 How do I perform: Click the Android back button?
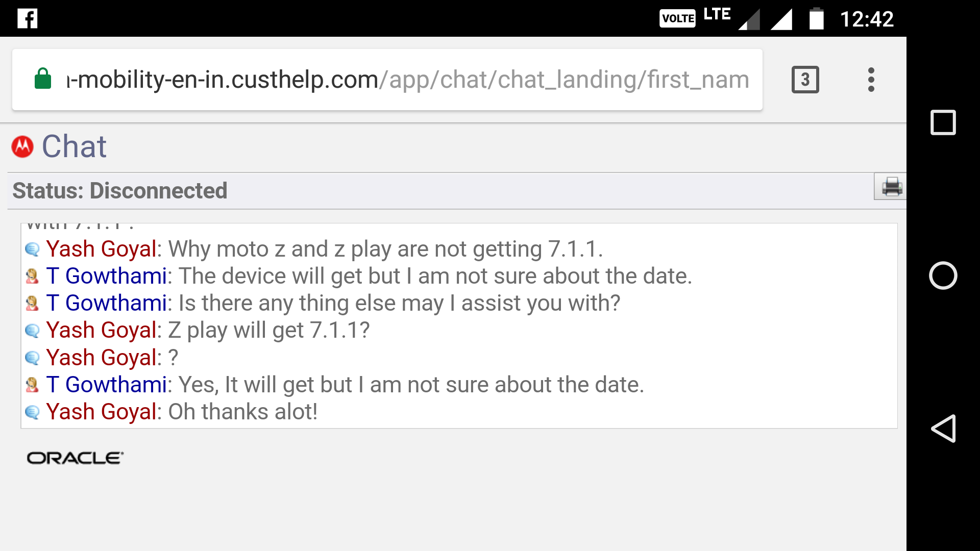(x=943, y=429)
